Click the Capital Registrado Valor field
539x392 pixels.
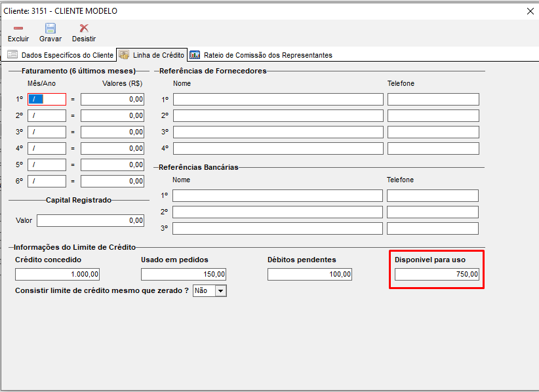(90, 221)
